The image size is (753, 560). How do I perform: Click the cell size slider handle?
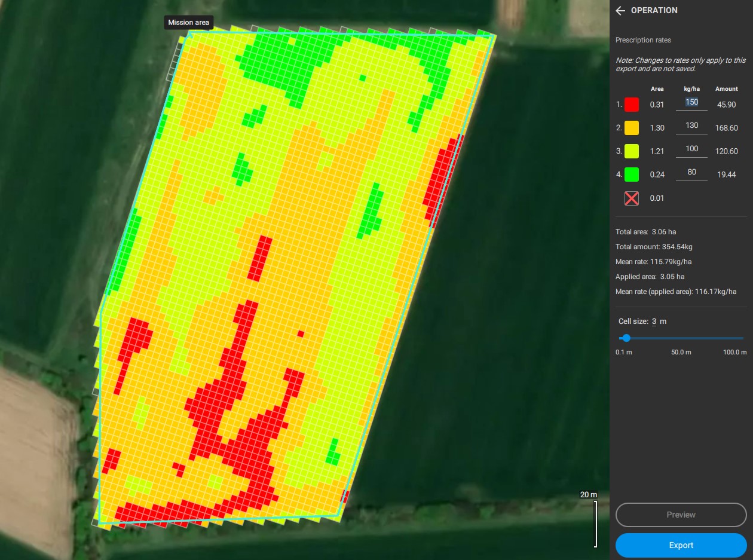pyautogui.click(x=626, y=338)
